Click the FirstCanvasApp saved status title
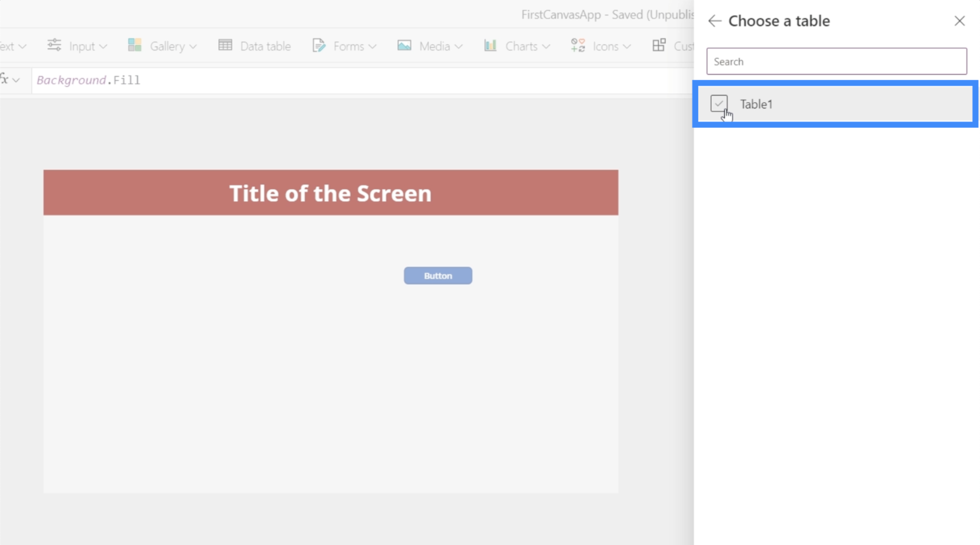This screenshot has height=545, width=980. coord(607,15)
